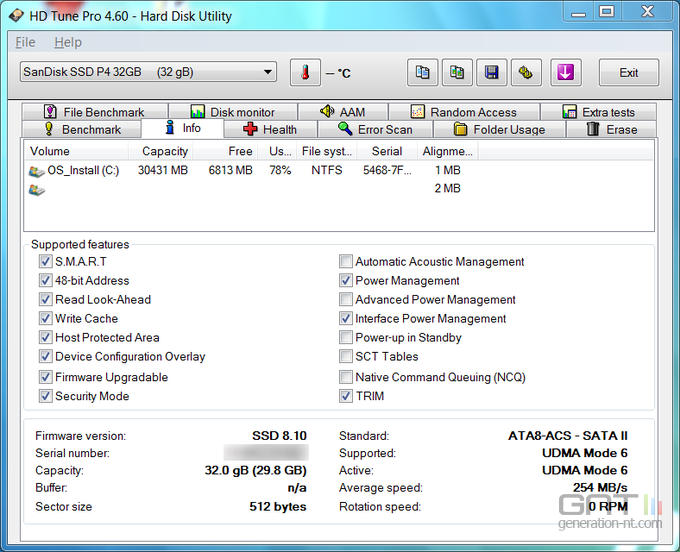Click the 32.0 gB (29.8 GB) capacity value

coord(255,470)
